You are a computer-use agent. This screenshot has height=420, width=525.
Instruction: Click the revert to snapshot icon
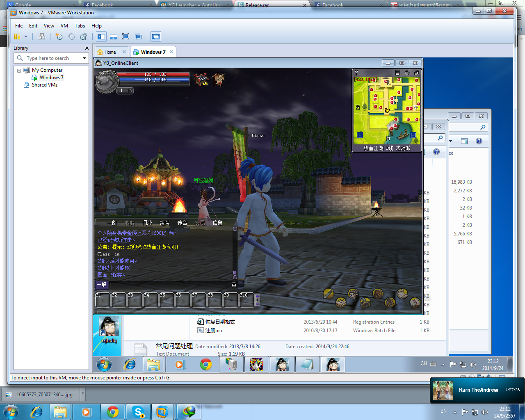click(71, 37)
